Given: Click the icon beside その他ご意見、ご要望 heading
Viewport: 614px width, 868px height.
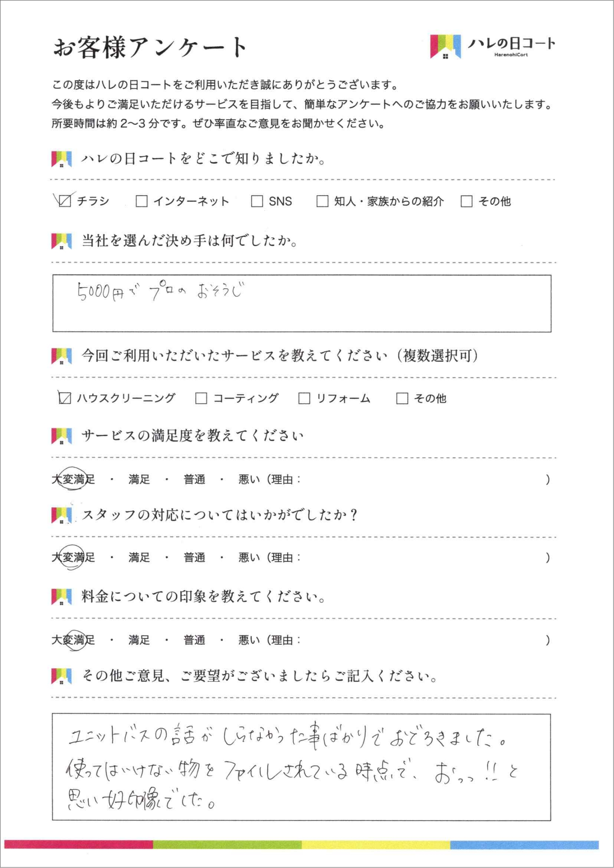Looking at the screenshot, I should point(61,676).
